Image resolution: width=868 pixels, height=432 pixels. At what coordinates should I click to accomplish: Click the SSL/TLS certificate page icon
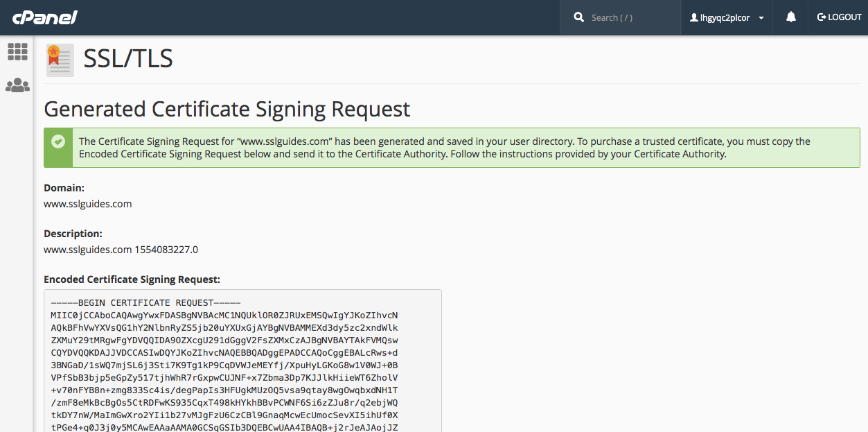[60, 60]
